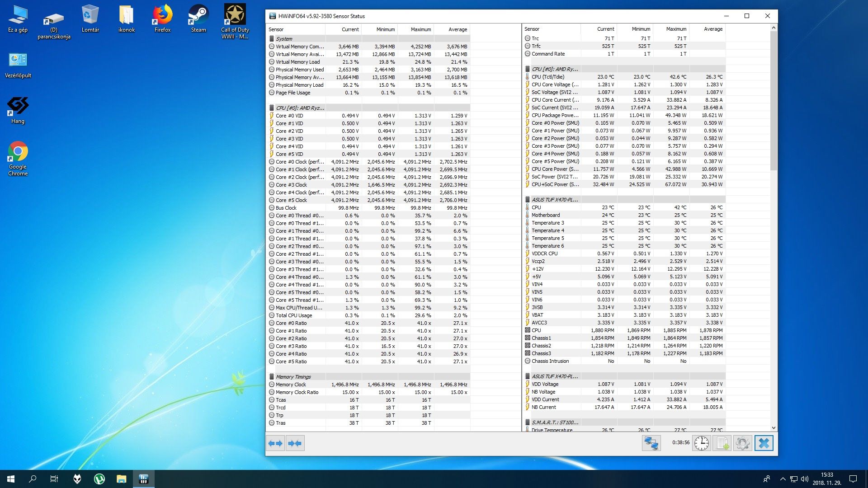Select the Total CPU Usage row
The width and height of the screenshot is (868, 488).
click(x=369, y=315)
